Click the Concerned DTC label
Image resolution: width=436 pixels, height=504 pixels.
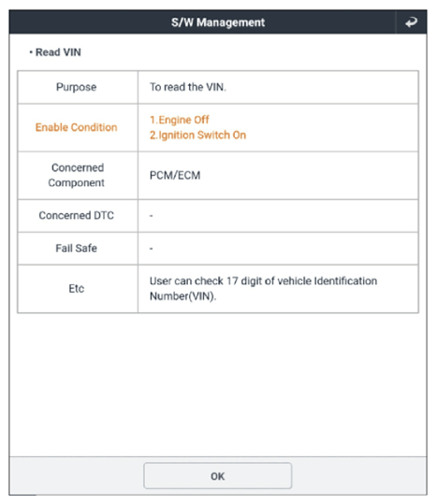tap(76, 215)
